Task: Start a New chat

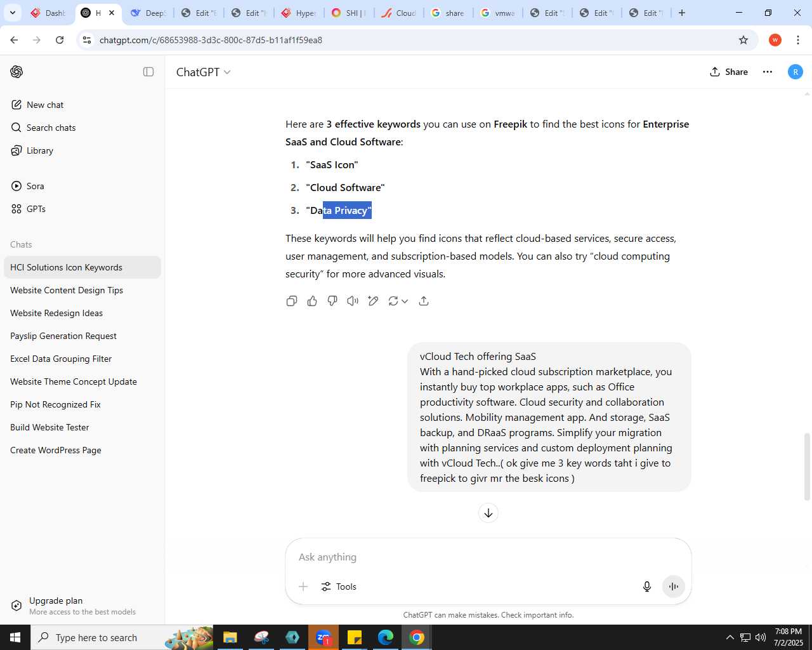Action: pyautogui.click(x=82, y=105)
